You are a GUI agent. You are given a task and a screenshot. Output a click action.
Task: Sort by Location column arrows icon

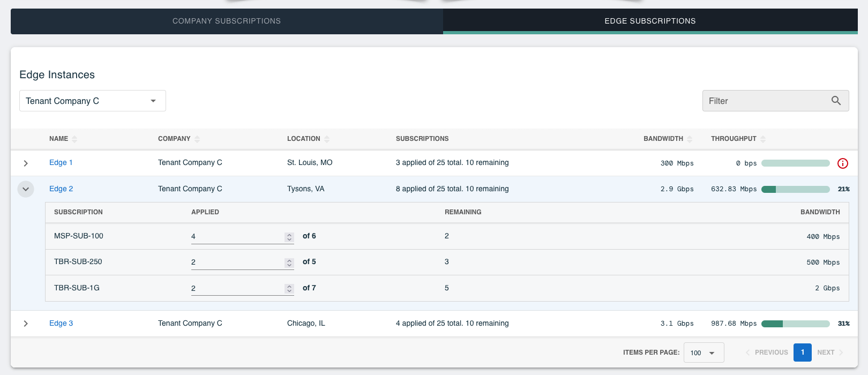327,139
